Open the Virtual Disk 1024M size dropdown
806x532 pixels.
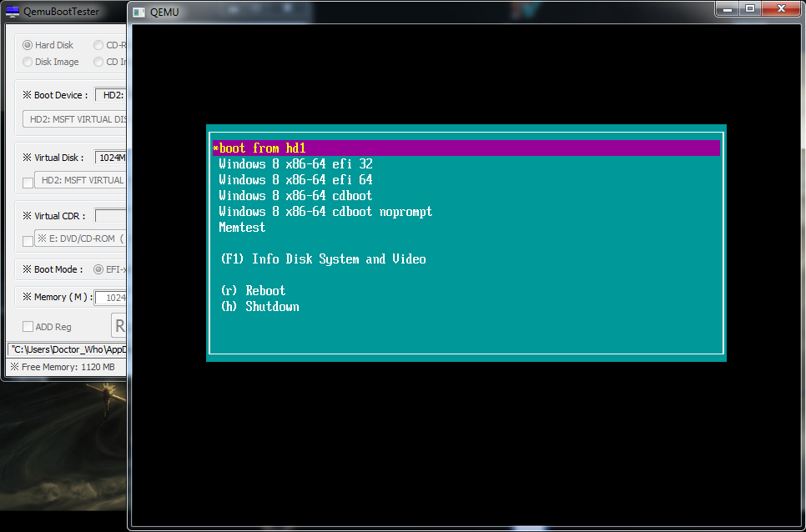tap(111, 158)
